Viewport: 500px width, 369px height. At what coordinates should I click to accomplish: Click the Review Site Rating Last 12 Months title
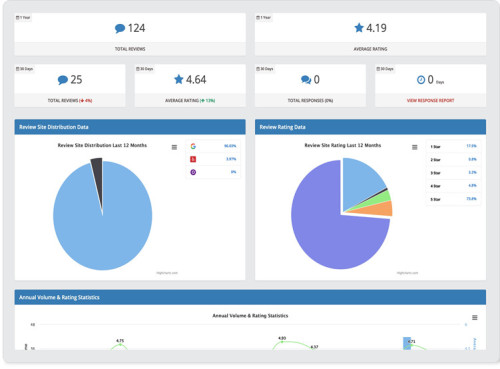click(343, 145)
